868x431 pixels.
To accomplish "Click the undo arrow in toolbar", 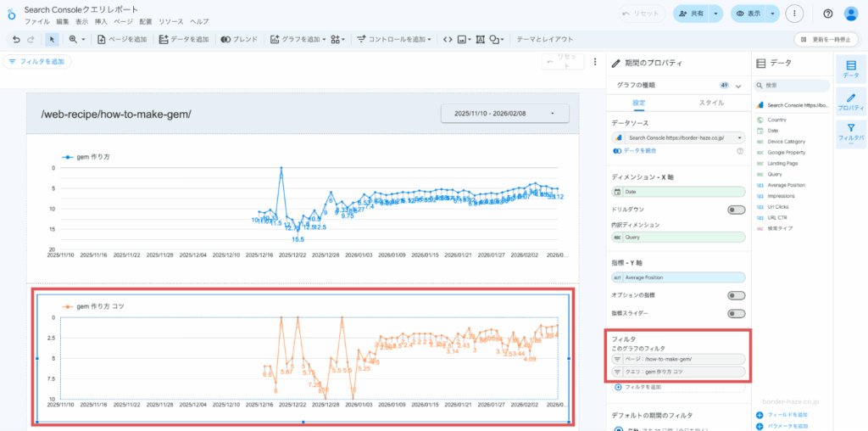I will click(x=16, y=39).
